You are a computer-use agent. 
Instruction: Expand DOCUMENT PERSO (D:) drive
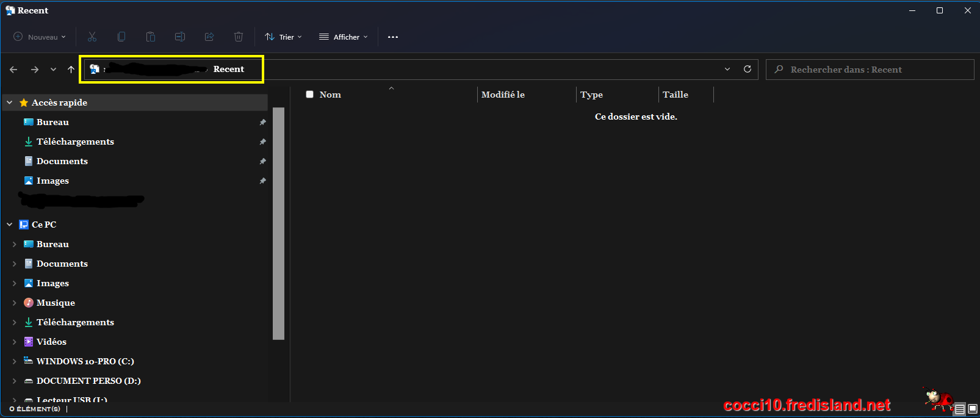(15, 381)
